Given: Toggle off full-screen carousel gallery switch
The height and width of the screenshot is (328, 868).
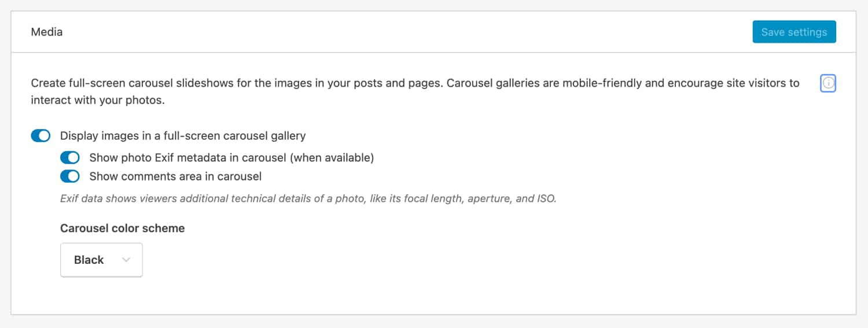Looking at the screenshot, I should (41, 136).
